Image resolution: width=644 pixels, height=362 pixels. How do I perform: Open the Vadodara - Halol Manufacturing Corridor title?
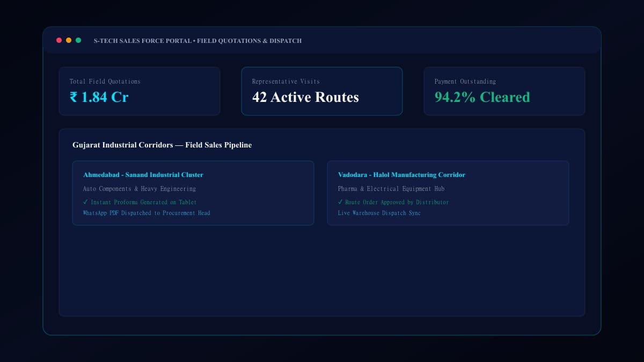[x=401, y=175]
